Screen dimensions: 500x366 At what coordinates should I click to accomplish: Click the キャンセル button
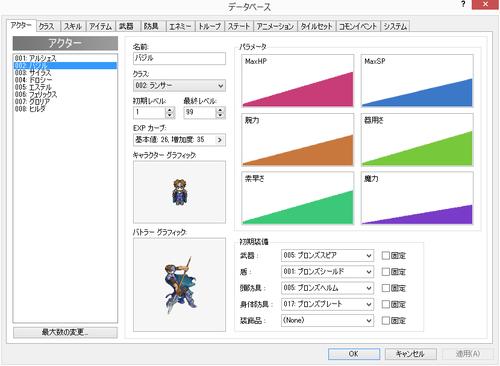(411, 354)
